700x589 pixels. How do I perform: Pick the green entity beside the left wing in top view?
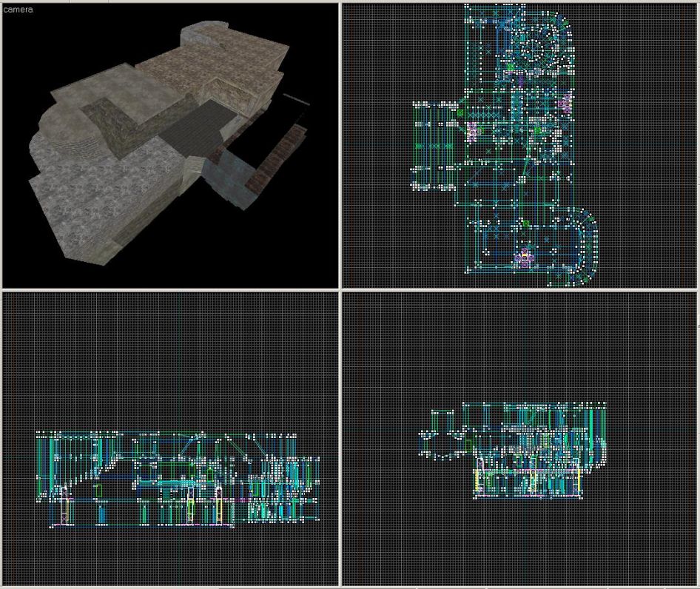[460, 112]
